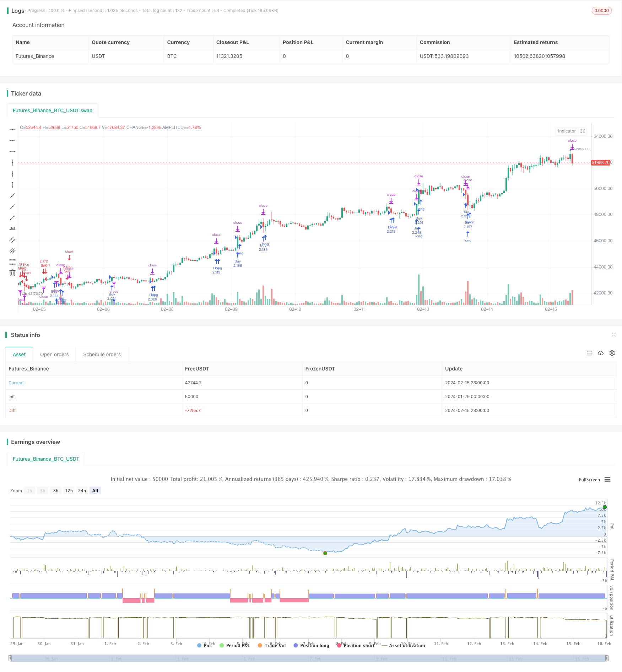The height and width of the screenshot is (672, 622).
Task: Select the parallel straight lines tool
Action: pyautogui.click(x=12, y=251)
